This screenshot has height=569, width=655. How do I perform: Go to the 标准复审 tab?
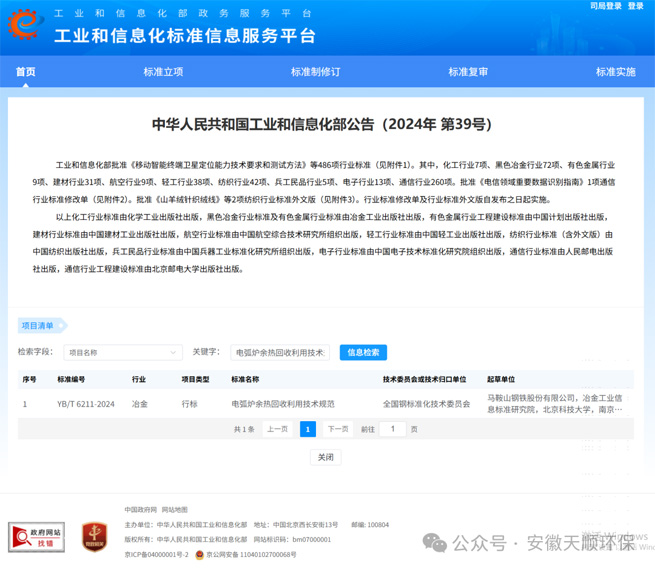pyautogui.click(x=468, y=72)
